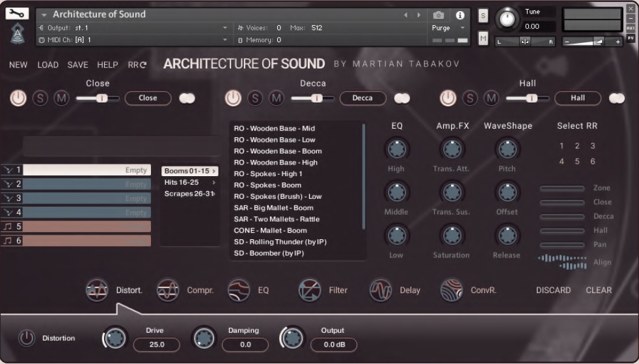The width and height of the screenshot is (639, 364).
Task: Click the camera snapshot icon
Action: 439,15
